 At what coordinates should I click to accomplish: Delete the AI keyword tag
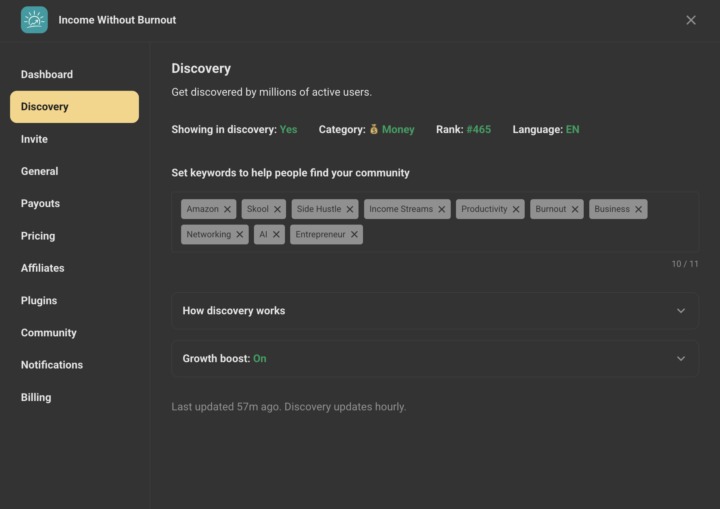point(276,234)
